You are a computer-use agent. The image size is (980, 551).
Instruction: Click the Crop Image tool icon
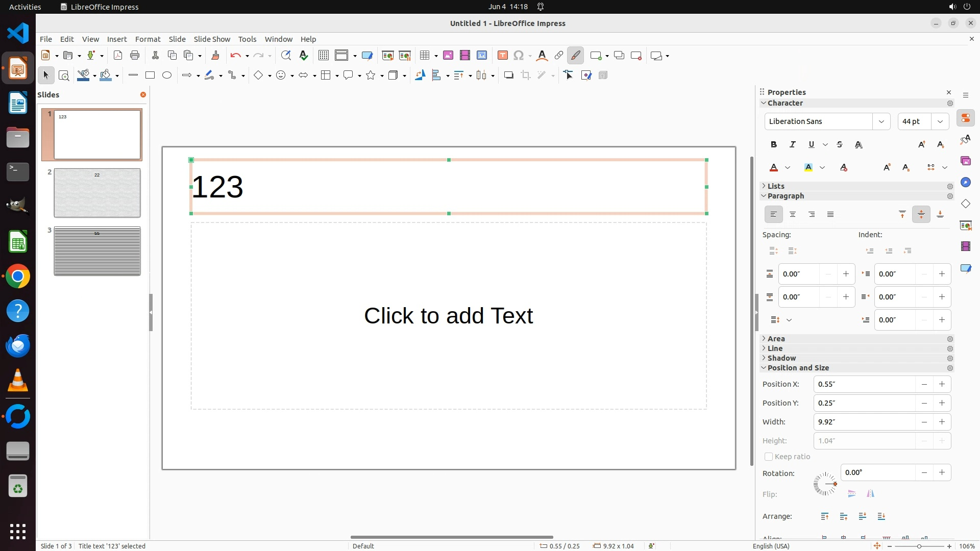(526, 76)
